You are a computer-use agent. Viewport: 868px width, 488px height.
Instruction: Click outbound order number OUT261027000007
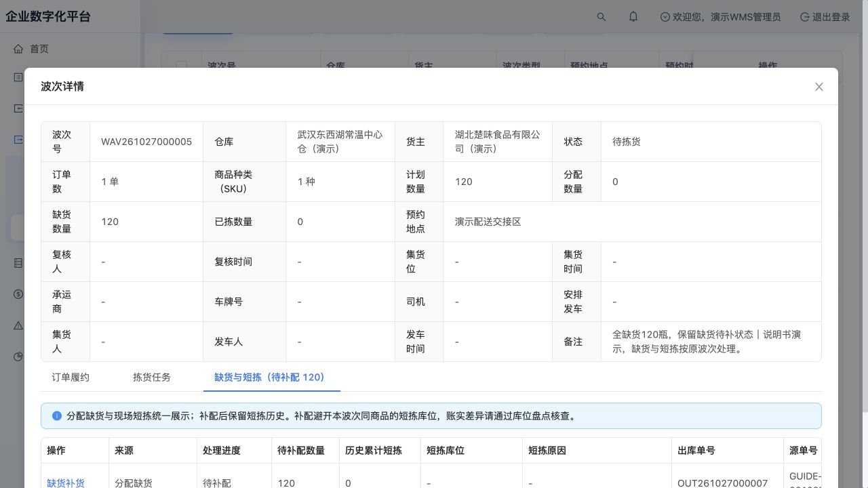[x=723, y=483]
